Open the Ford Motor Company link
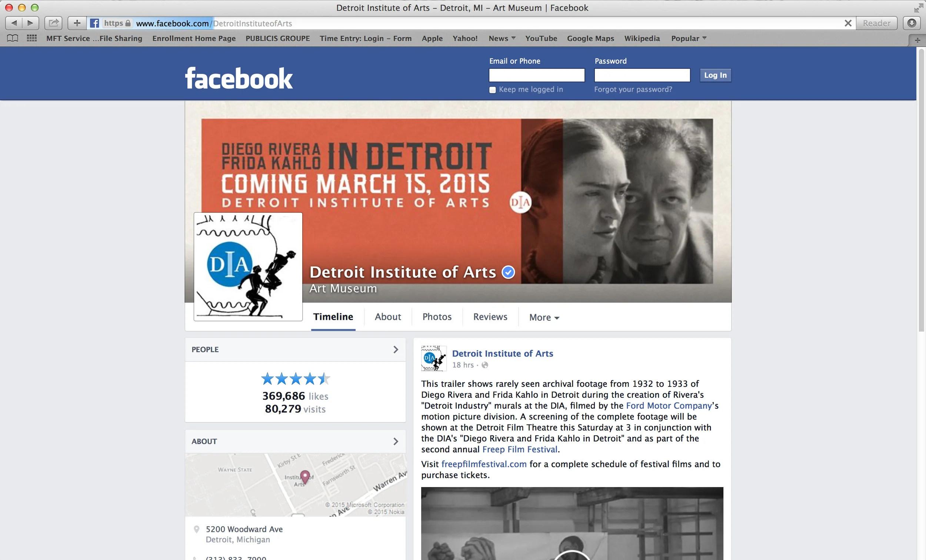The height and width of the screenshot is (560, 926). pyautogui.click(x=669, y=406)
